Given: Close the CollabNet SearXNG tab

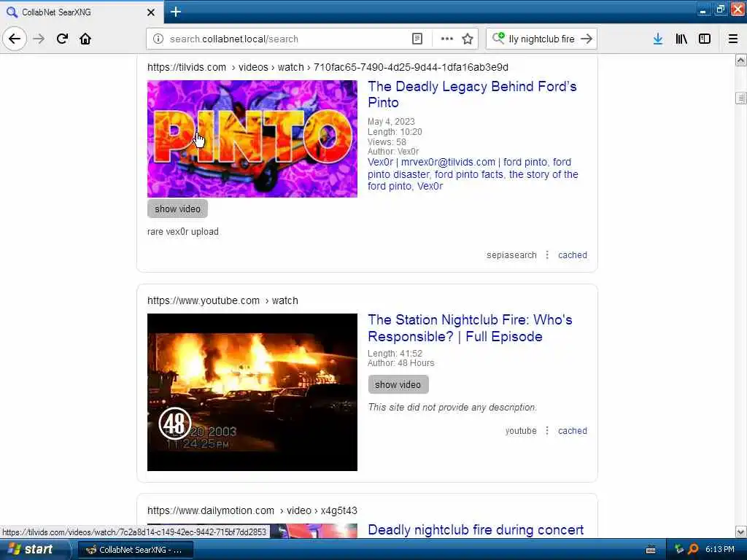Looking at the screenshot, I should pyautogui.click(x=150, y=12).
